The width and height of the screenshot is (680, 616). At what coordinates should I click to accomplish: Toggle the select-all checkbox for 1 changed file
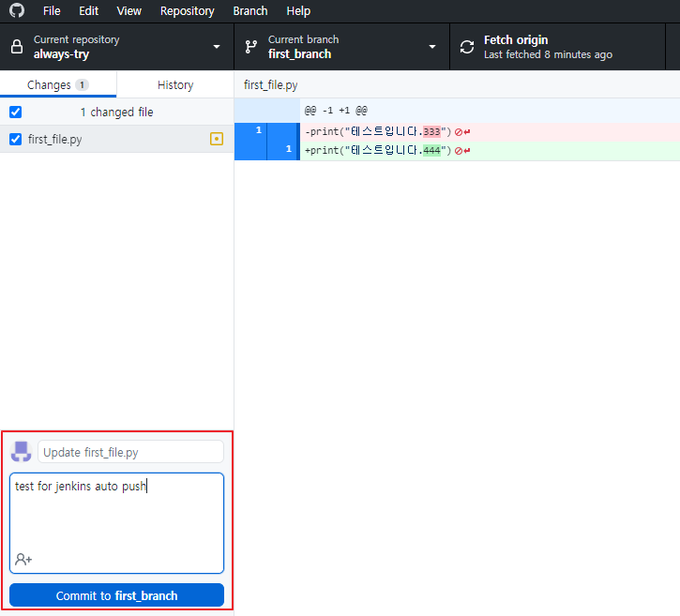[x=16, y=113]
